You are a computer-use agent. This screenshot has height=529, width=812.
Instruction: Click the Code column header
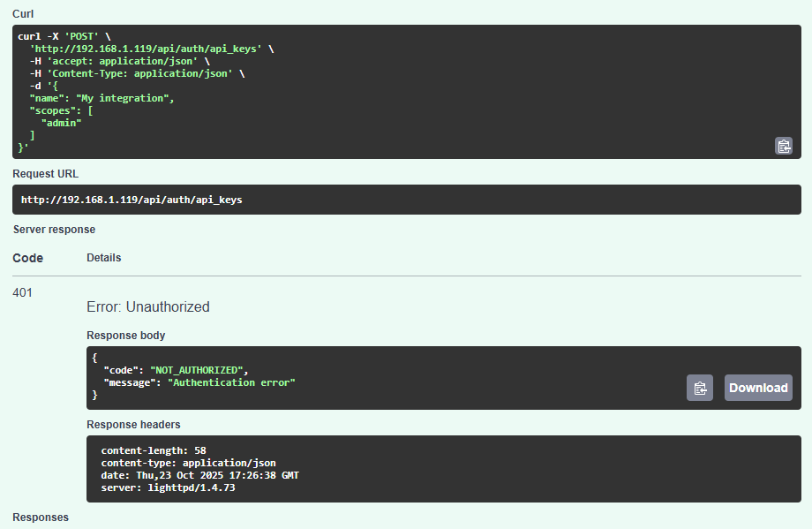click(27, 258)
